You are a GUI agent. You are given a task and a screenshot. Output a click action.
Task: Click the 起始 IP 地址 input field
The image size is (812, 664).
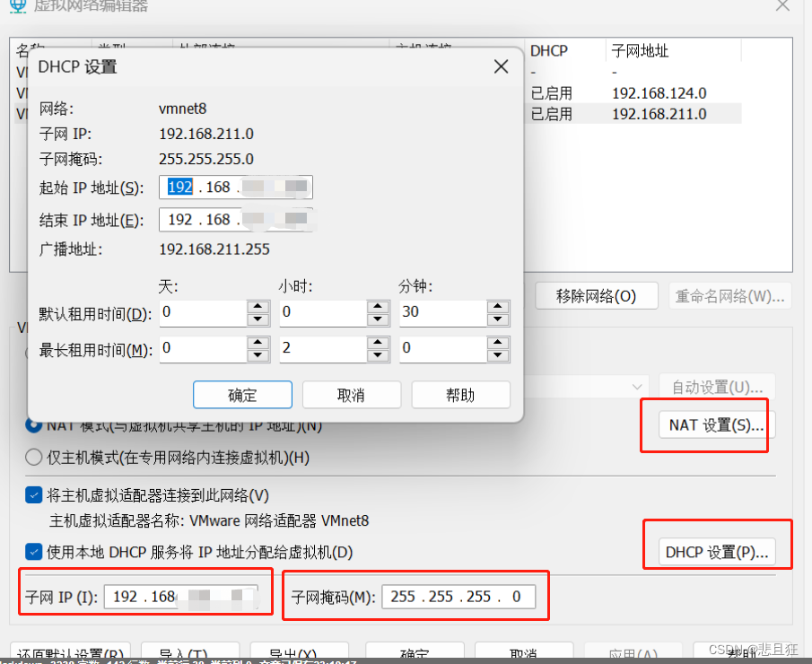235,188
